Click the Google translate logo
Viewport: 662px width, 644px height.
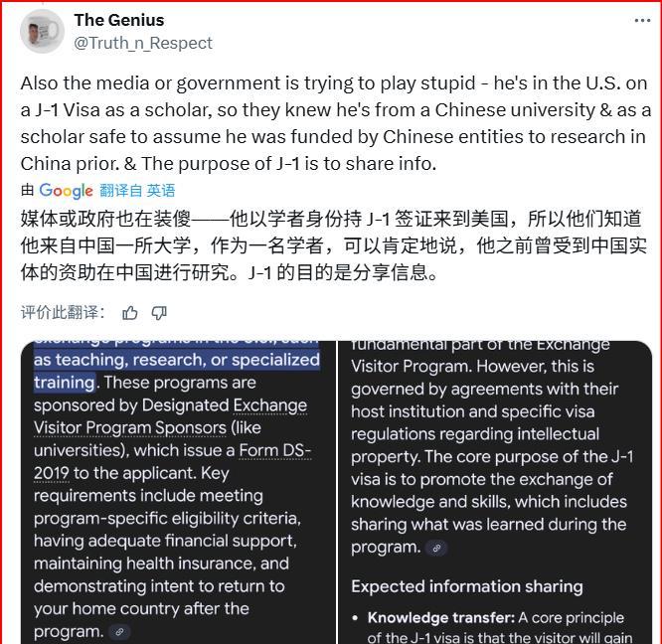[x=66, y=191]
